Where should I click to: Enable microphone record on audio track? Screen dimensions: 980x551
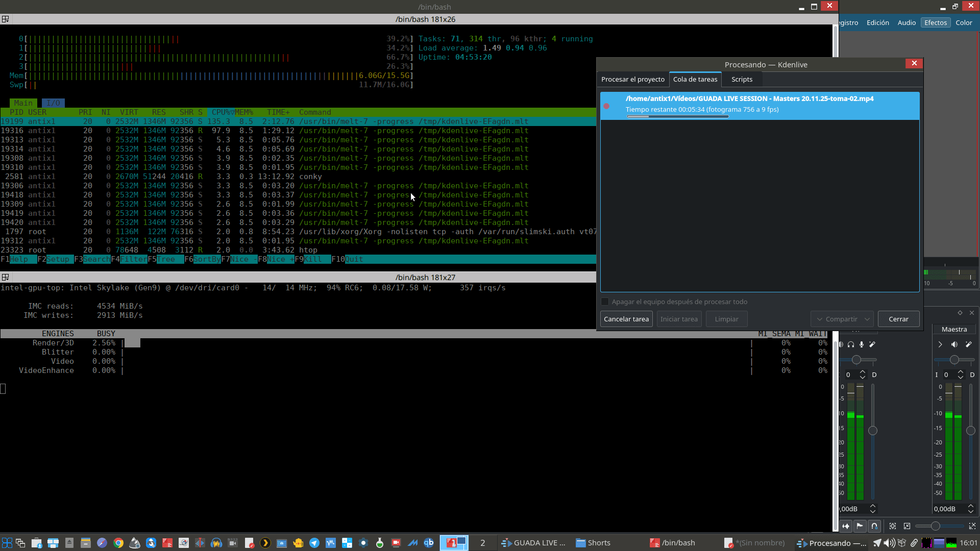point(862,345)
